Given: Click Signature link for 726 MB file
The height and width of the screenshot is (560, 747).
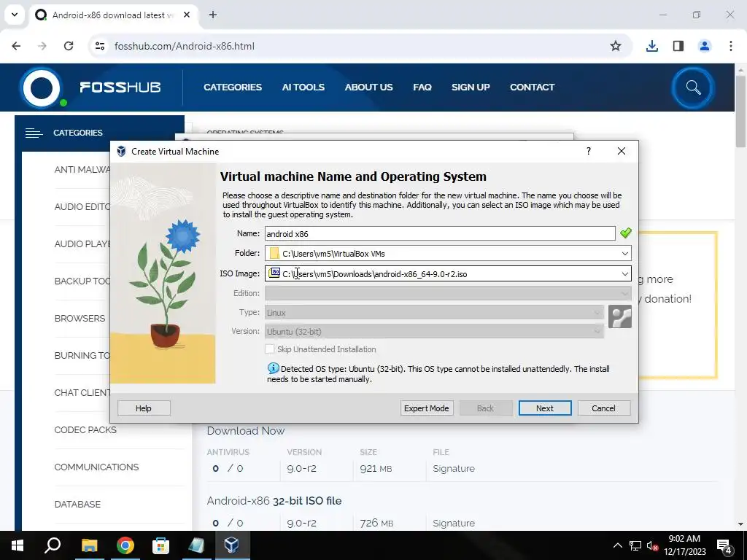Looking at the screenshot, I should 454,523.
